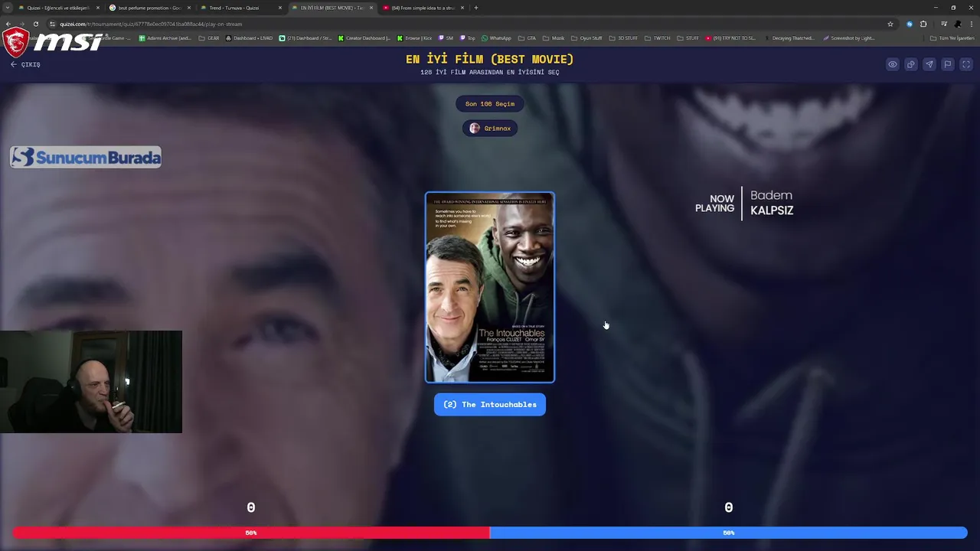Open the GTA bookmarks folder
Screen dimensions: 980x551
tap(527, 37)
